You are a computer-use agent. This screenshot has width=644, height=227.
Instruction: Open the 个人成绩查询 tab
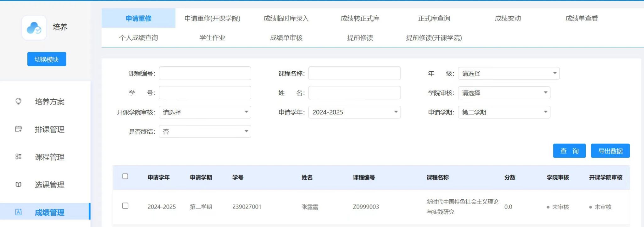click(x=138, y=38)
